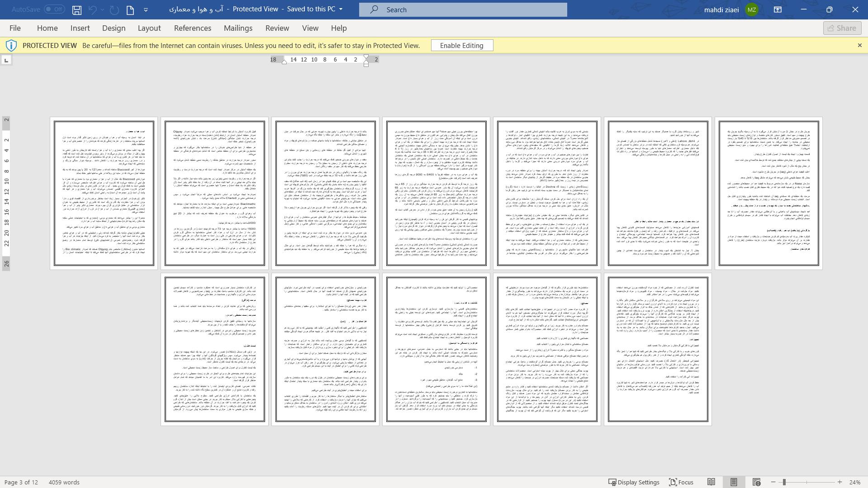The width and height of the screenshot is (868, 488).
Task: Save the document with the floppy disk icon
Action: 77,9
